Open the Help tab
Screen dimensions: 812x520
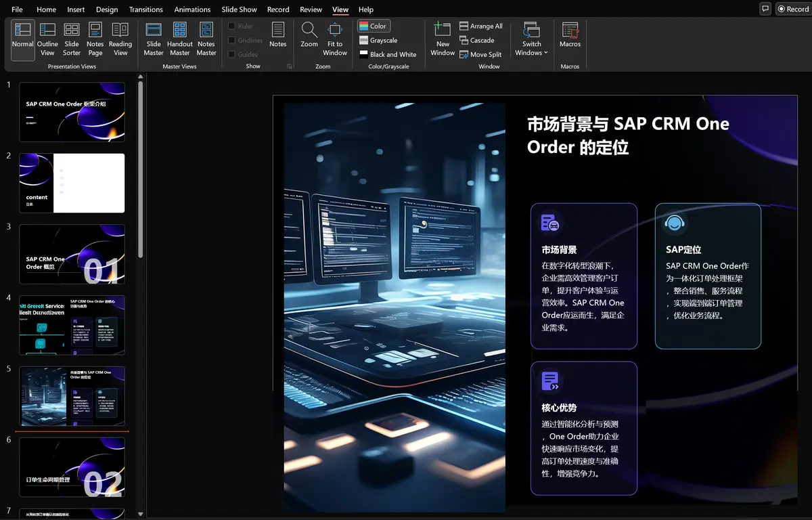(x=365, y=9)
